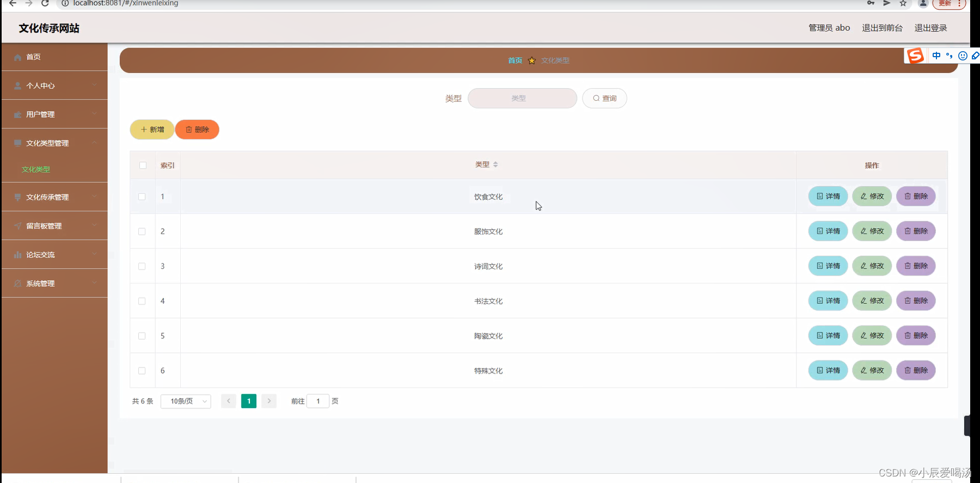Open the 论坛交流 sidebar menu
The image size is (980, 483).
(x=54, y=254)
